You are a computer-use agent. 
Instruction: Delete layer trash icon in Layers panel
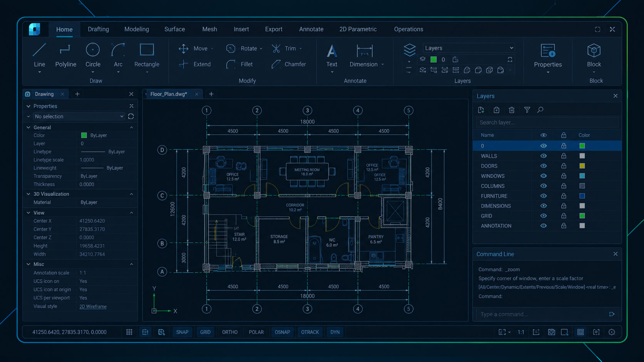click(512, 110)
